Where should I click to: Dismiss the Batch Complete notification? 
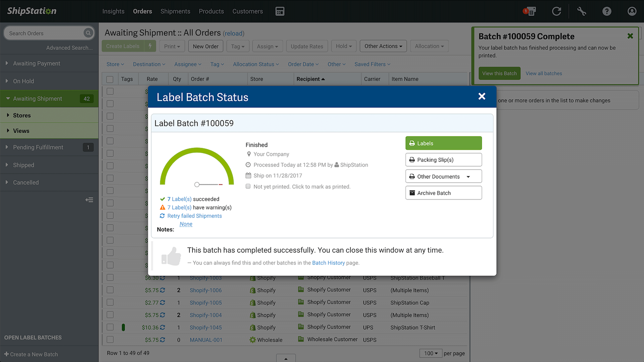pos(630,36)
